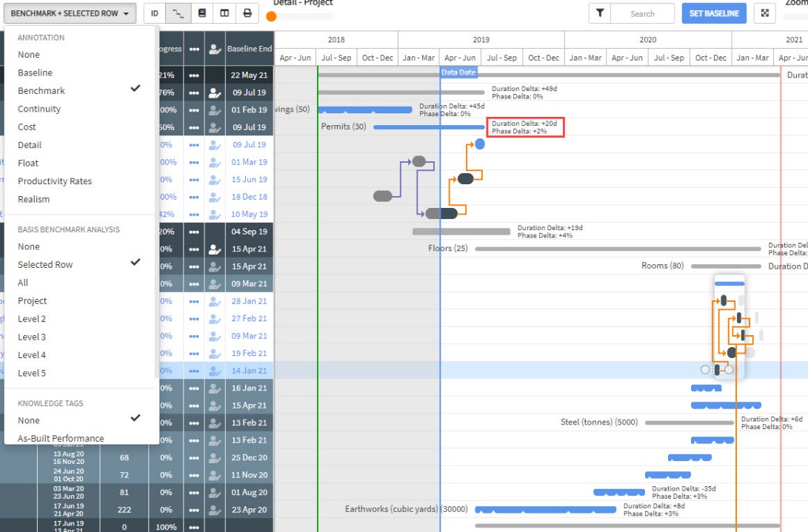Viewport: 808px width, 532px height.
Task: Click the Set Baseline button
Action: pyautogui.click(x=713, y=13)
